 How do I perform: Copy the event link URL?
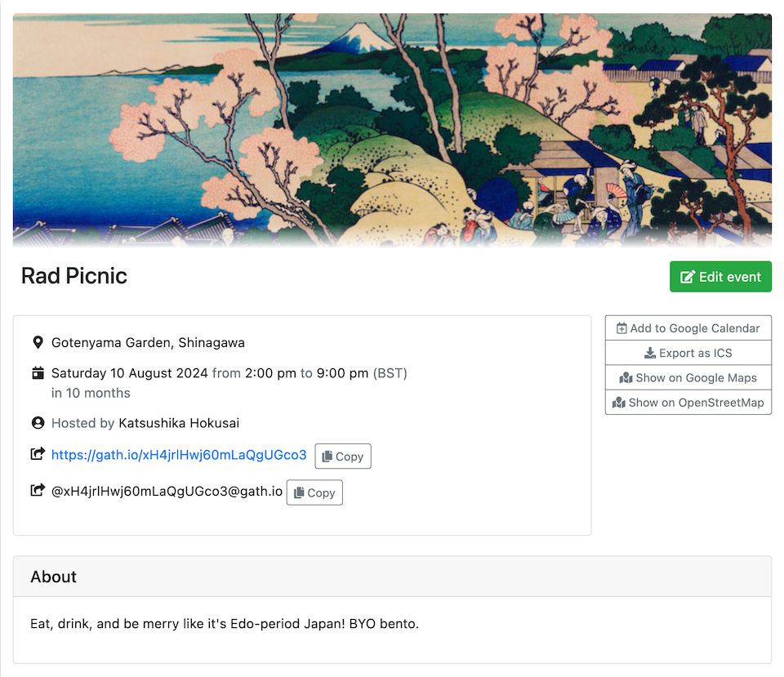[x=342, y=456]
